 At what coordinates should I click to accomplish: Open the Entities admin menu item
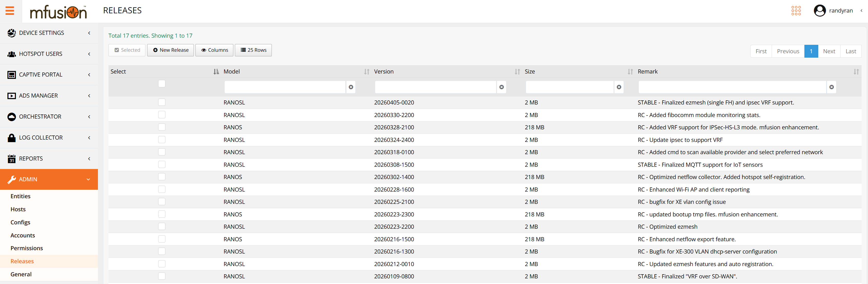pyautogui.click(x=21, y=196)
